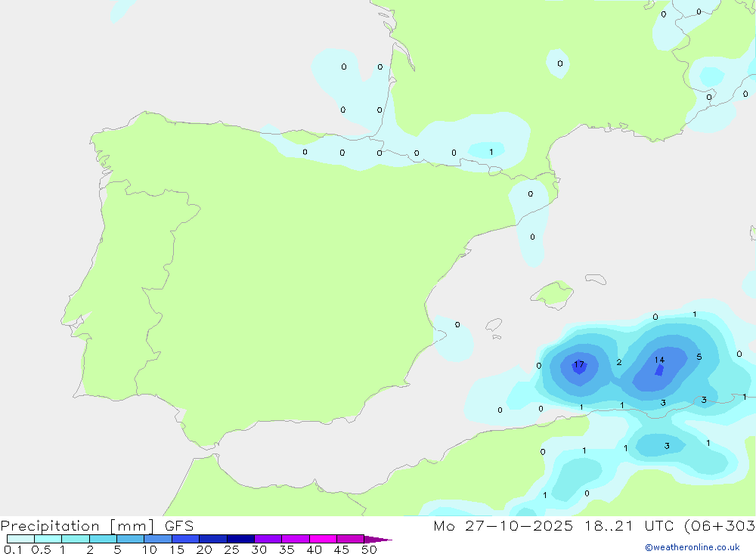Pick the 5–10 mm blue legend swatch
This screenshot has width=756, height=554.
pyautogui.click(x=130, y=539)
